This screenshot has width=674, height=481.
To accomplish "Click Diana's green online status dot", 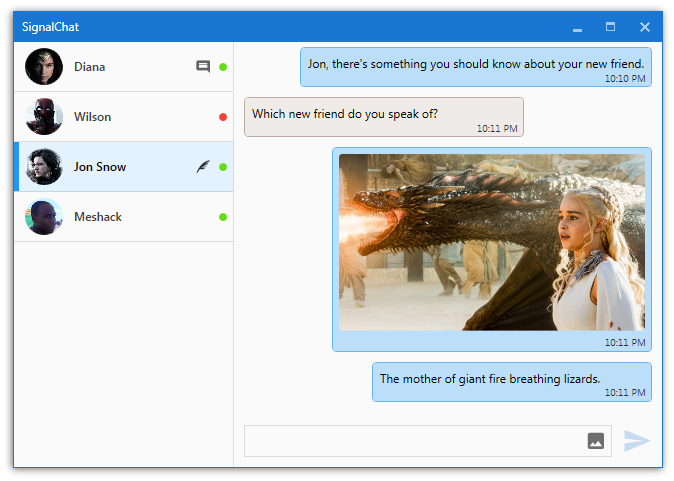I will 223,67.
